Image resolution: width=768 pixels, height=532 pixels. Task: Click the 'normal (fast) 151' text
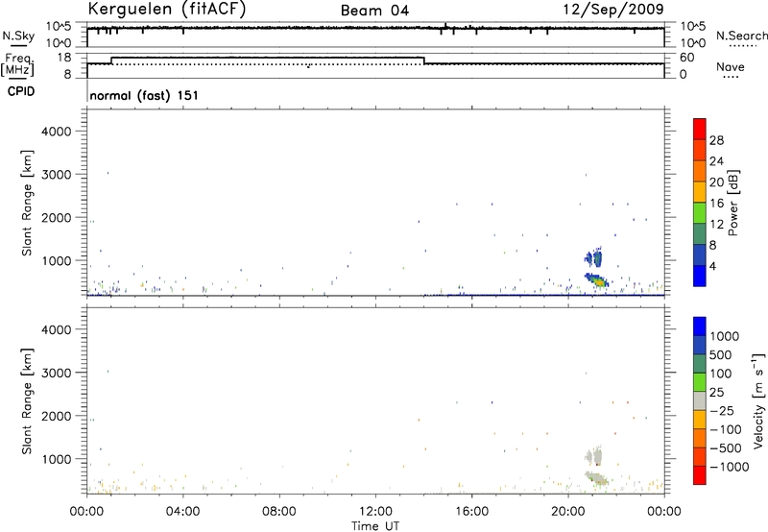tap(144, 95)
